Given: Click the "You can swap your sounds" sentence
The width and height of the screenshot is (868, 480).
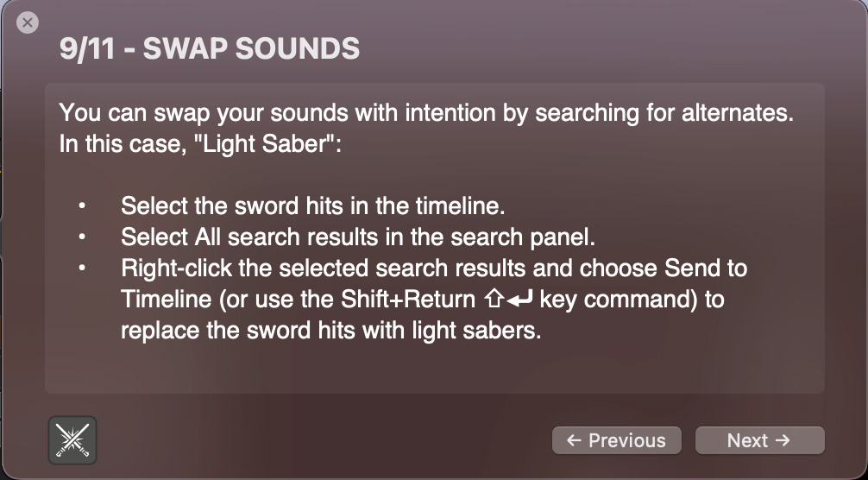Looking at the screenshot, I should (x=427, y=113).
